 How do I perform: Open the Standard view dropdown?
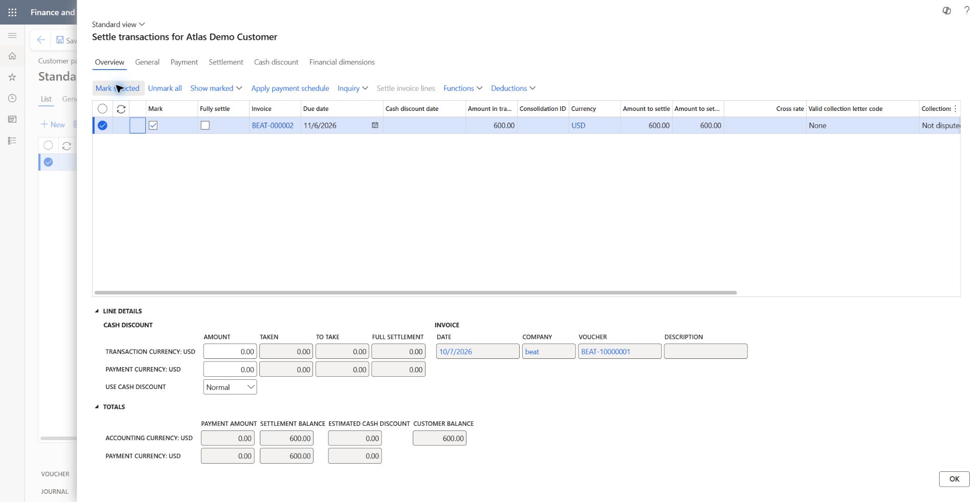click(119, 24)
